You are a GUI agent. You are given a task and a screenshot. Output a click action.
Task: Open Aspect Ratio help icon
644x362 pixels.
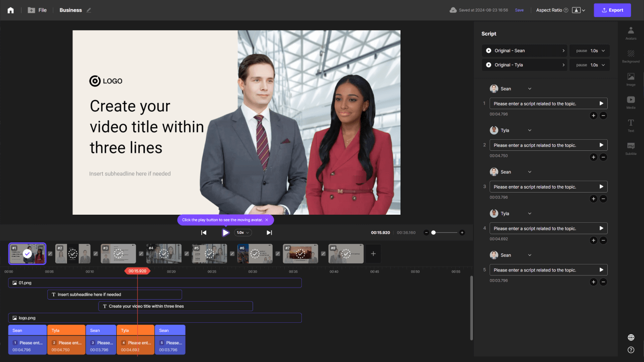point(566,10)
